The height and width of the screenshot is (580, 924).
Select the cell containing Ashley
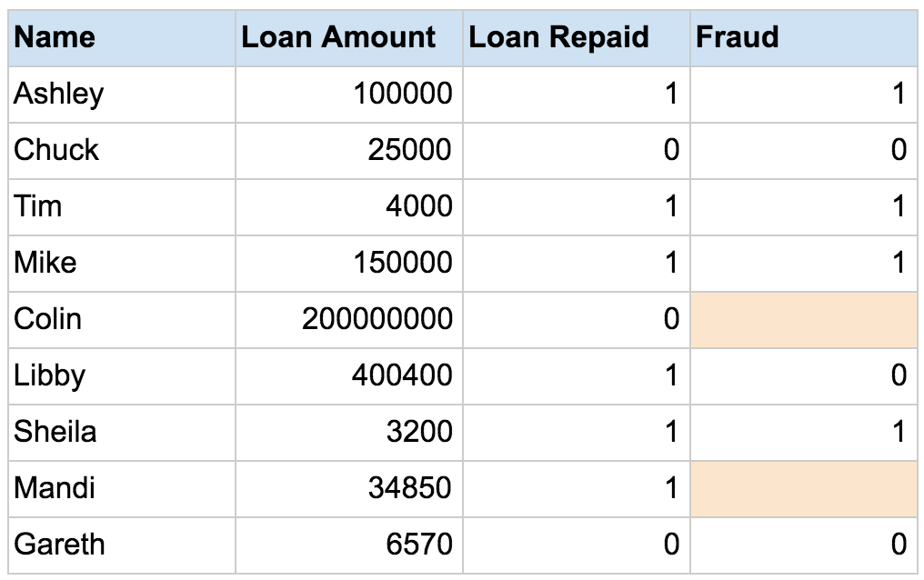click(x=121, y=94)
